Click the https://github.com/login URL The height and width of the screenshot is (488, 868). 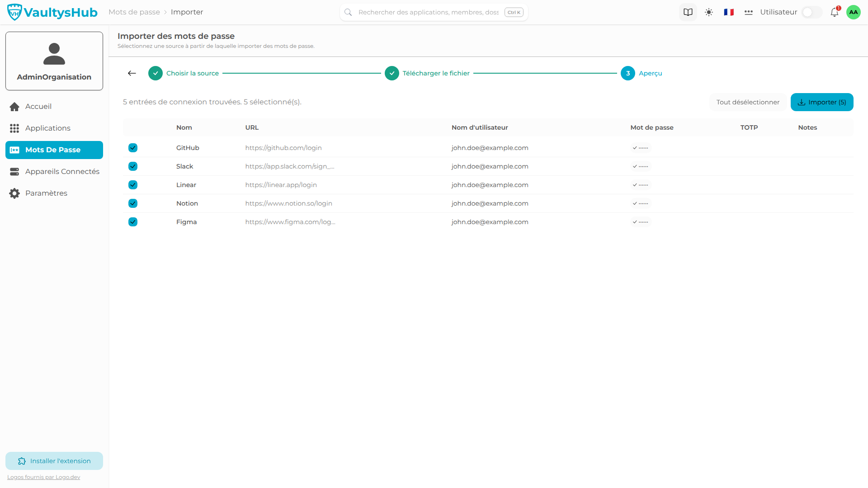pos(283,148)
